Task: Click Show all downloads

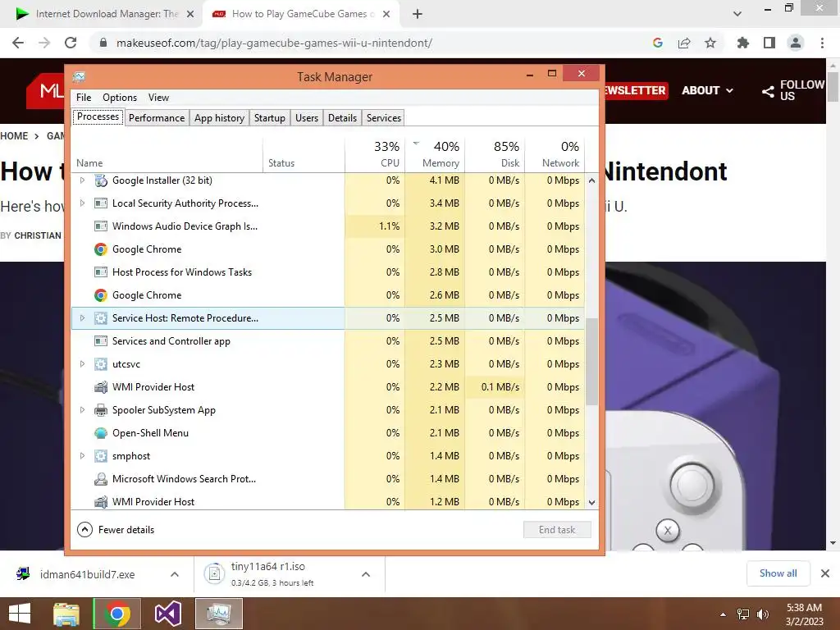Action: tap(778, 573)
